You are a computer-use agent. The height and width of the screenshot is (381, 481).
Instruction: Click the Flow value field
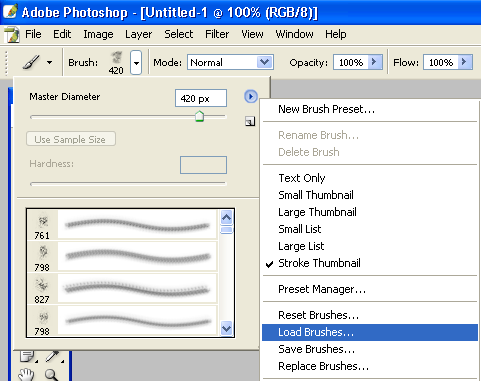[441, 62]
